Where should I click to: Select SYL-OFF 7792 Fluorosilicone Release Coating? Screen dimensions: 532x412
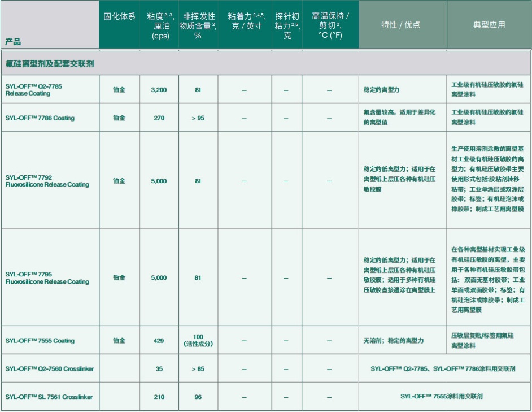[x=47, y=181]
